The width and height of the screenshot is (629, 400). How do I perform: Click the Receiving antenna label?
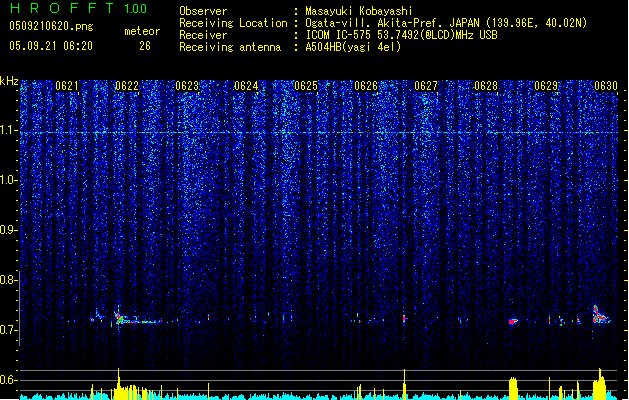tap(230, 47)
